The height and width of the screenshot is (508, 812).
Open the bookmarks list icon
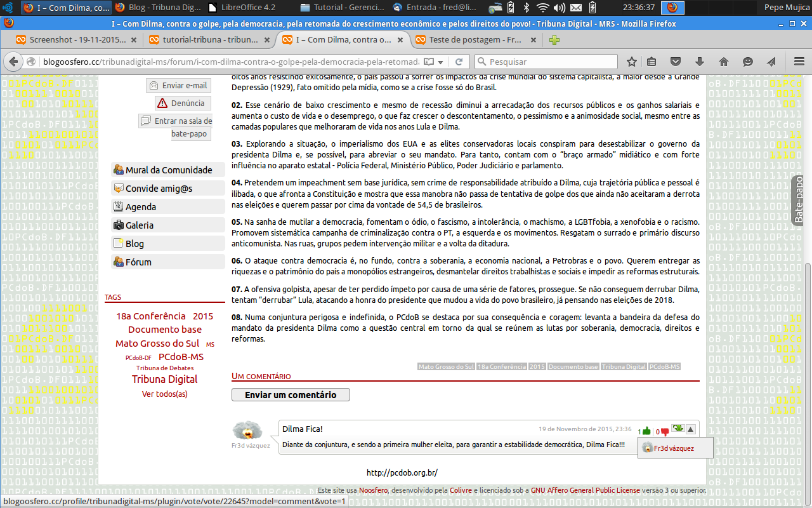tap(652, 62)
